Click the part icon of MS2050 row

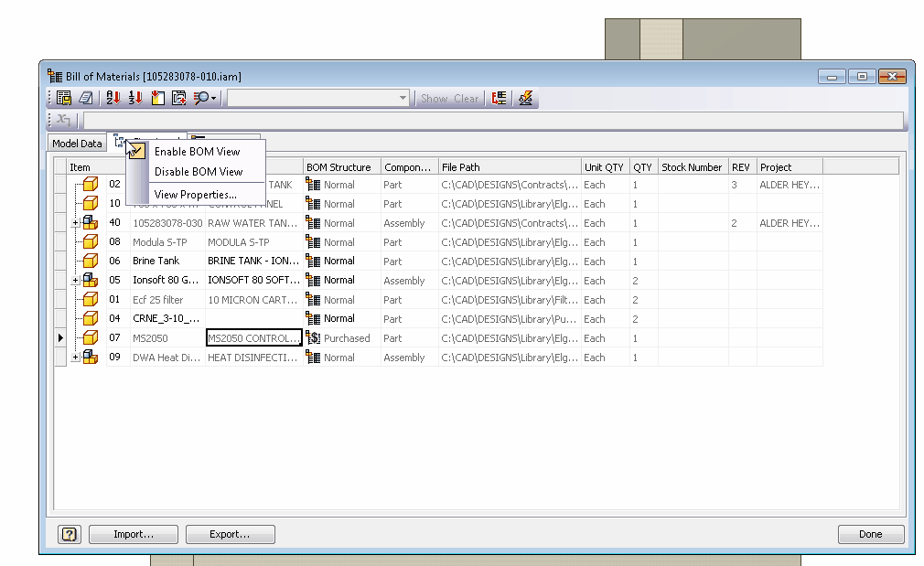tap(91, 338)
